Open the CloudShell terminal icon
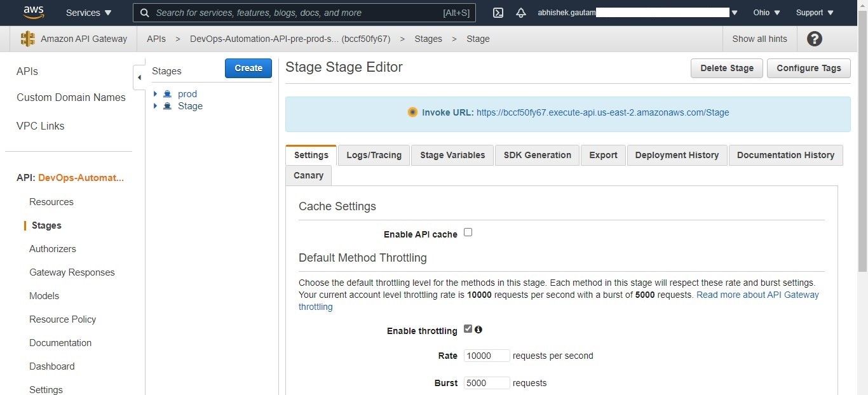 (x=498, y=13)
